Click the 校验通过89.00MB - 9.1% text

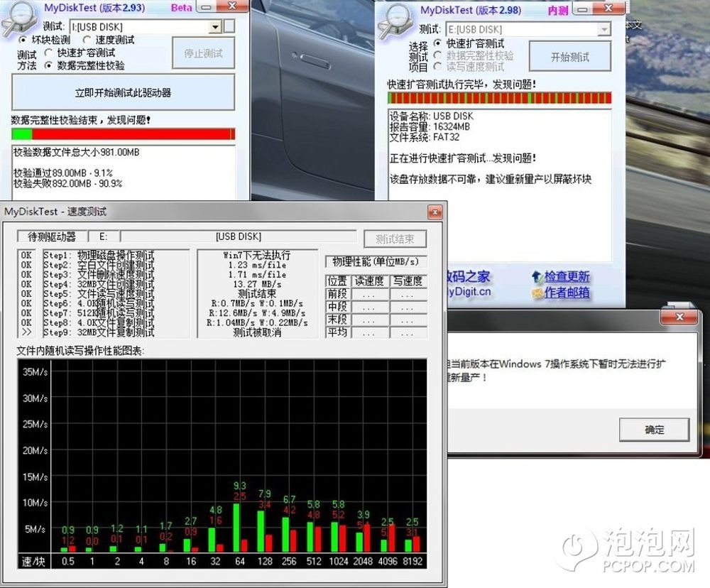pyautogui.click(x=63, y=173)
